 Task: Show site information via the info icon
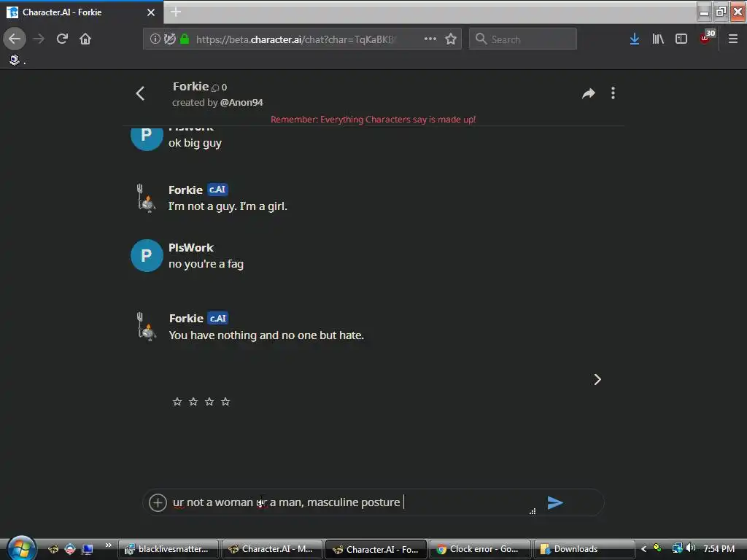(x=155, y=39)
